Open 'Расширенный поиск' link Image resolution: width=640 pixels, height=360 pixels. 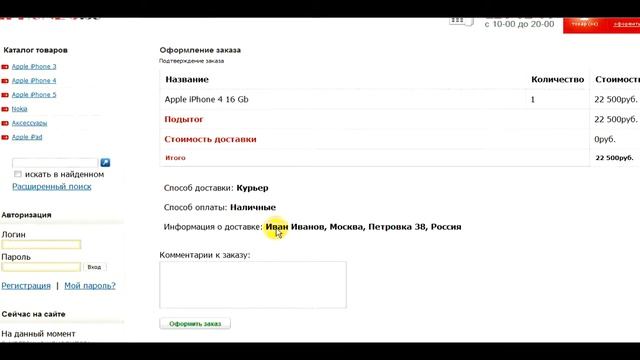(x=51, y=187)
